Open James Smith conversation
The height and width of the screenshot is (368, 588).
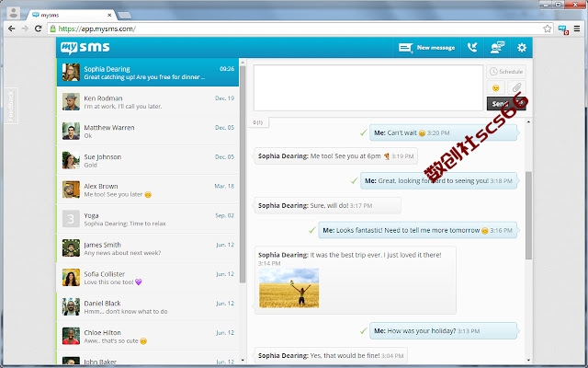point(148,248)
